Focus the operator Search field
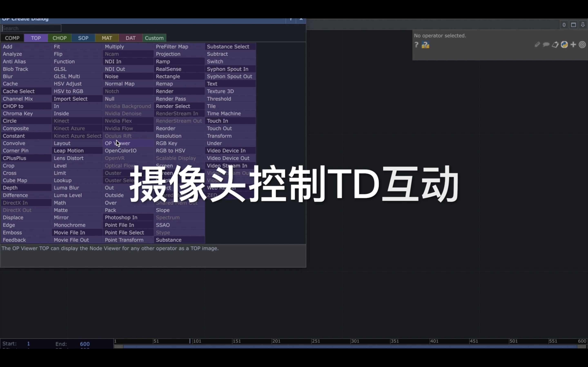588x367 pixels. point(31,28)
